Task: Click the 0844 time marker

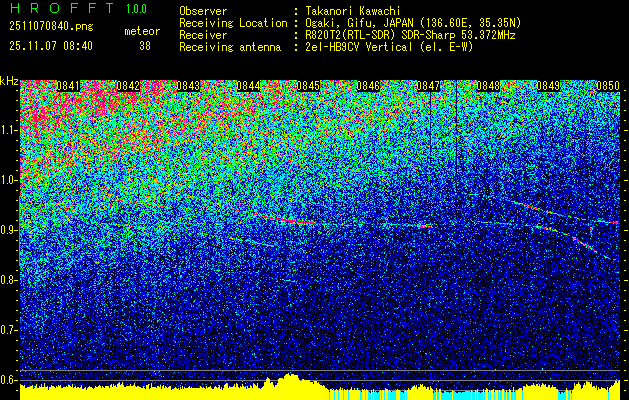Action: click(x=248, y=86)
